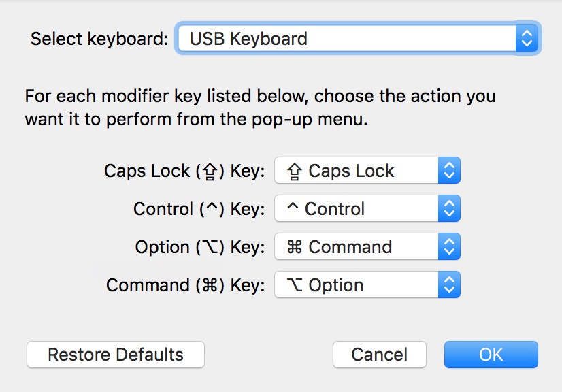This screenshot has height=392, width=562.
Task: Open the Control Key action menu
Action: point(361,209)
